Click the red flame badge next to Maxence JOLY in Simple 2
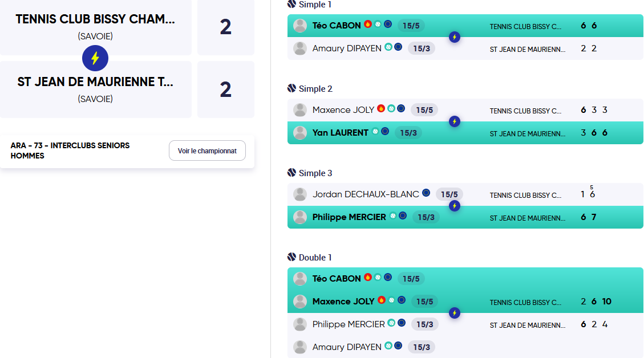Screen dimensions: 644x358 click(x=381, y=108)
